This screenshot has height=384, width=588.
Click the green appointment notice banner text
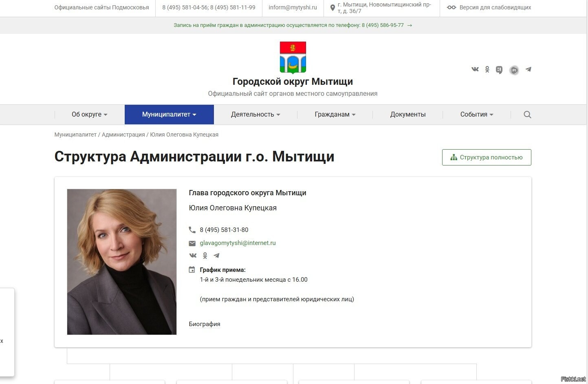pyautogui.click(x=288, y=25)
